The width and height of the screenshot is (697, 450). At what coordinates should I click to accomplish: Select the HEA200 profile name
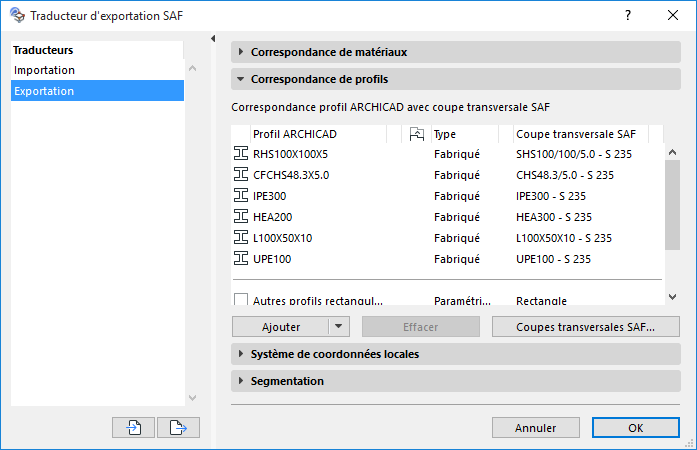coord(272,217)
